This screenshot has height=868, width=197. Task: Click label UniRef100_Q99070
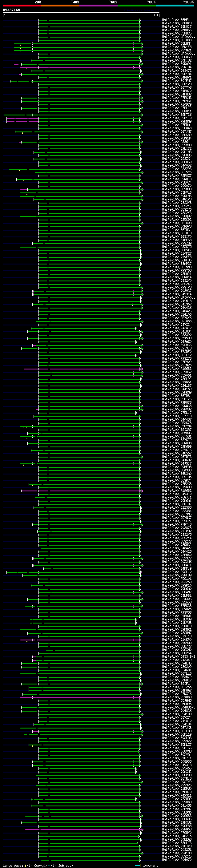click(177, 186)
